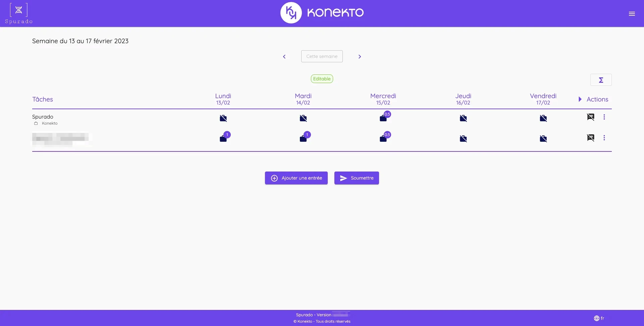Click Spurado row Wednesday 0.5 briefcase

[x=383, y=118]
